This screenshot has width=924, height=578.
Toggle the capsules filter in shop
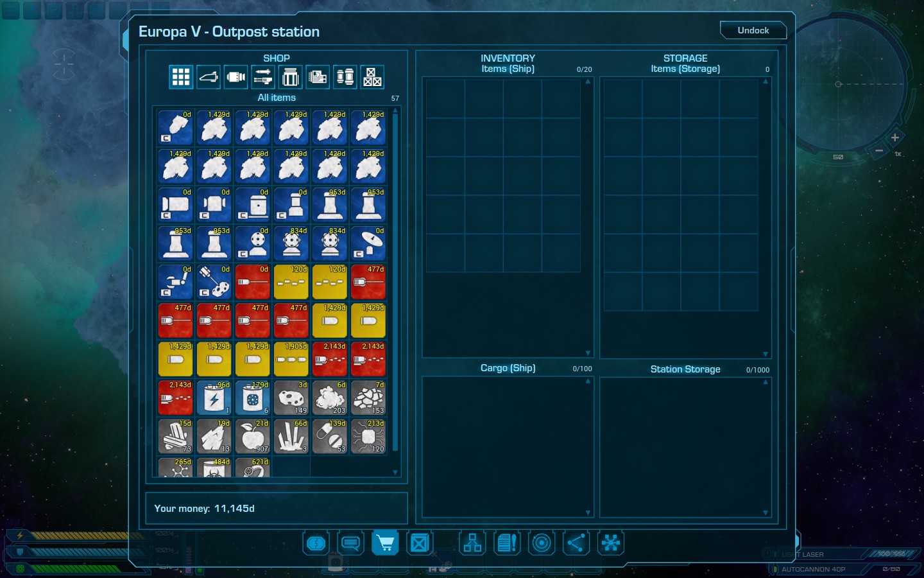(x=345, y=78)
